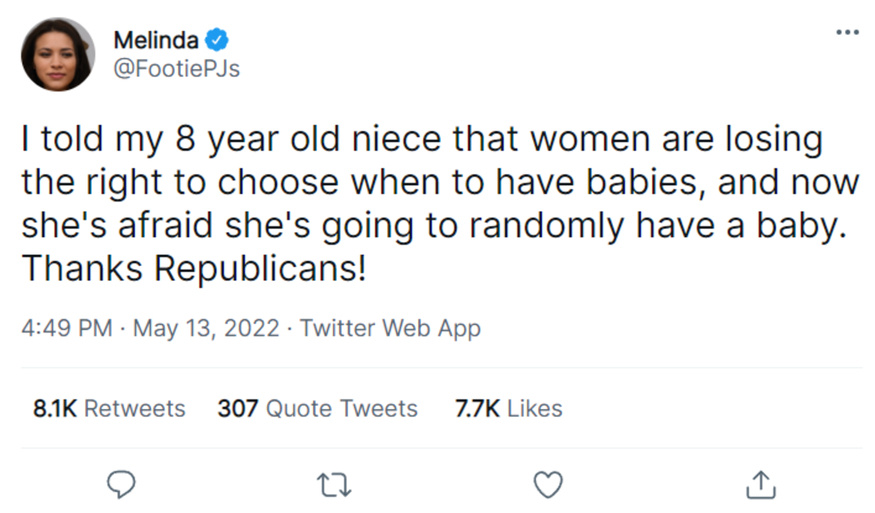This screenshot has width=875, height=513.
Task: Click the tweet's first line of text
Action: [x=421, y=139]
